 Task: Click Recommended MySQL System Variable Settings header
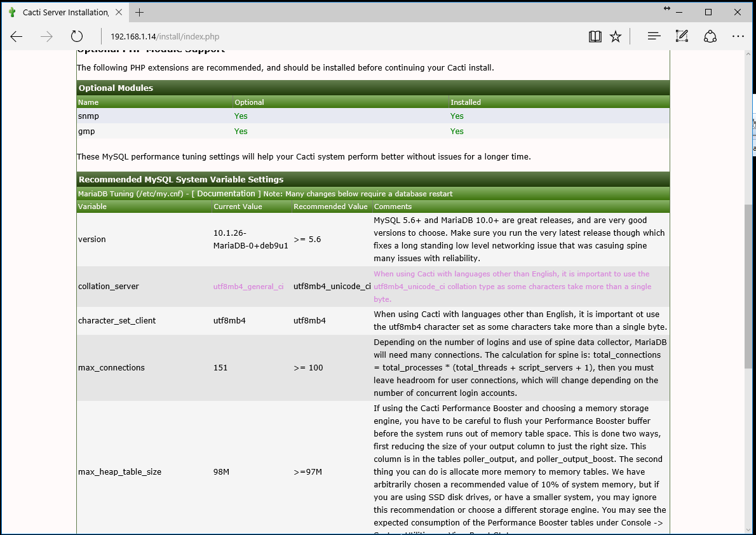click(x=373, y=179)
